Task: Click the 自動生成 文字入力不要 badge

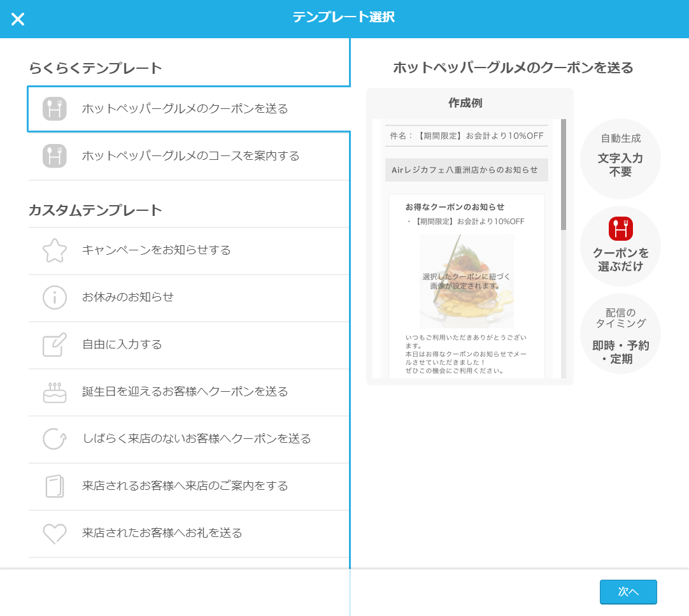Action: [620, 159]
